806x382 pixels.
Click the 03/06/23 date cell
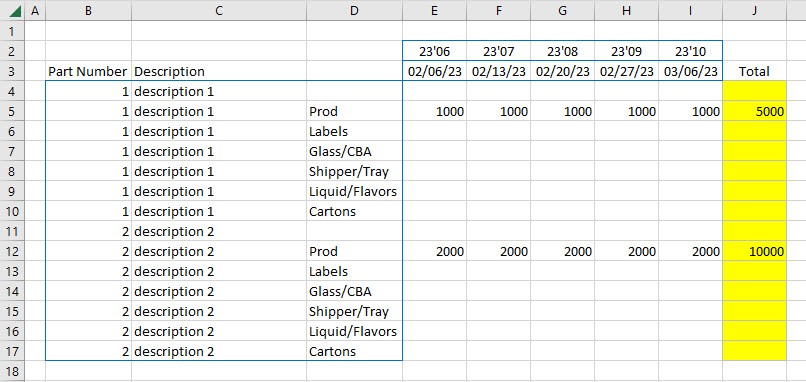(x=690, y=71)
